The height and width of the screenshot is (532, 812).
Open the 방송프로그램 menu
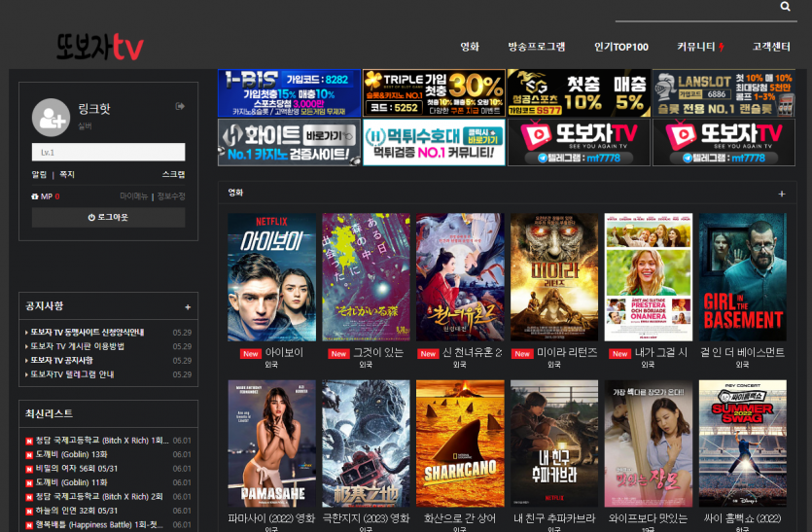tap(536, 47)
